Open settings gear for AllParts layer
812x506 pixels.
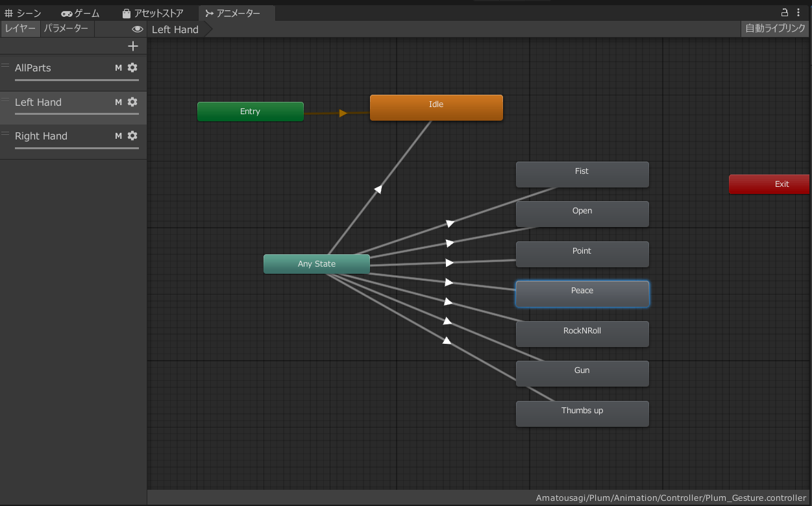(132, 67)
